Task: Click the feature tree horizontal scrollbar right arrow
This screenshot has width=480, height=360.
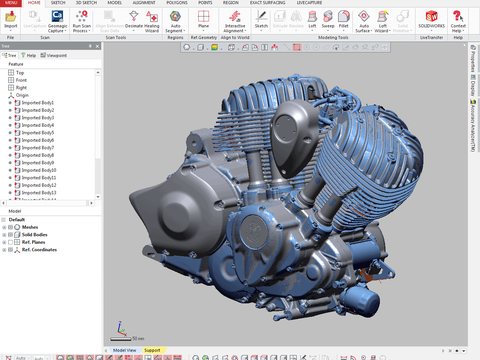Action: point(91,203)
